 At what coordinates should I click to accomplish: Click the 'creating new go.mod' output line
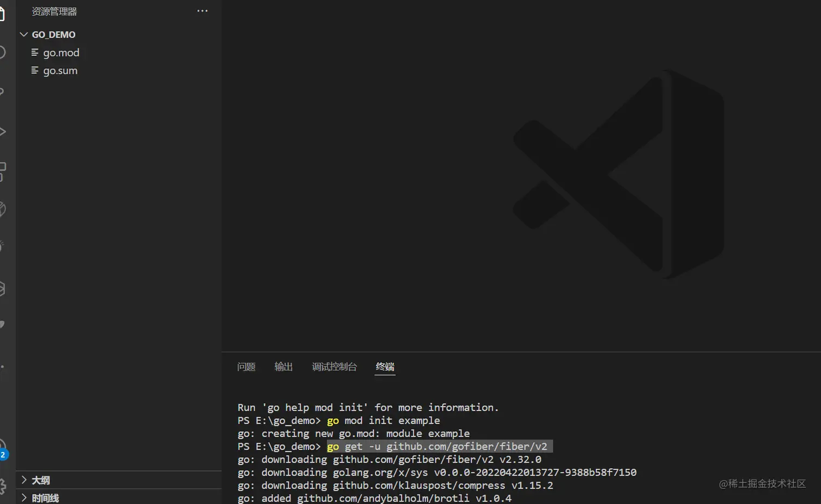click(x=353, y=433)
